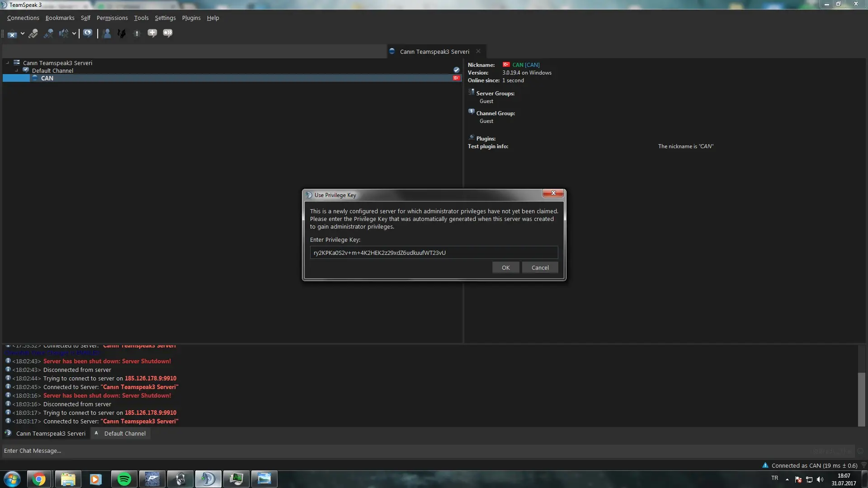
Task: Open Spotify from taskbar
Action: click(x=124, y=479)
